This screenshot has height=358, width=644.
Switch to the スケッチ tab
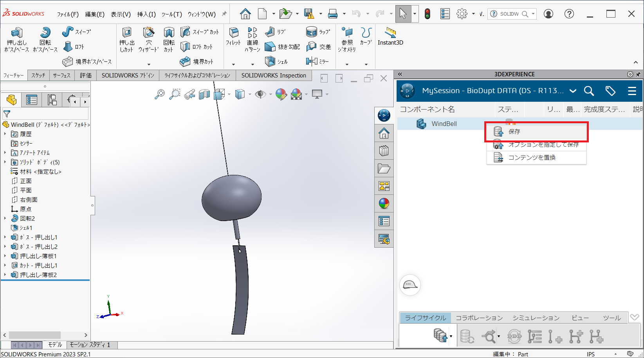[x=38, y=75]
